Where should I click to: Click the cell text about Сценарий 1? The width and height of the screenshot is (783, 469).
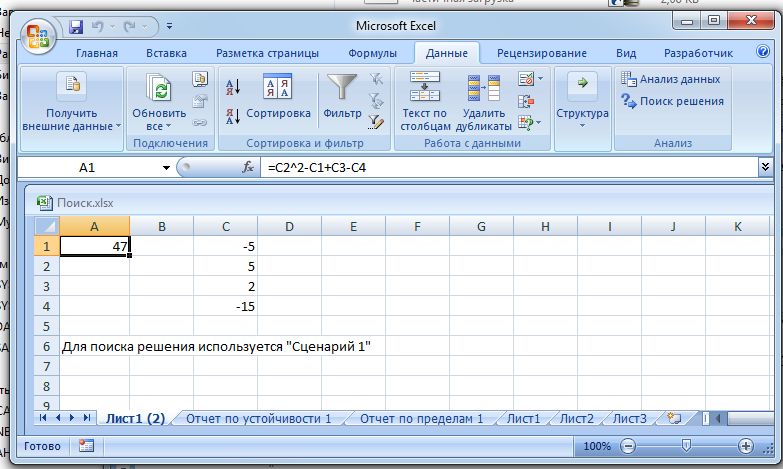[x=216, y=346]
